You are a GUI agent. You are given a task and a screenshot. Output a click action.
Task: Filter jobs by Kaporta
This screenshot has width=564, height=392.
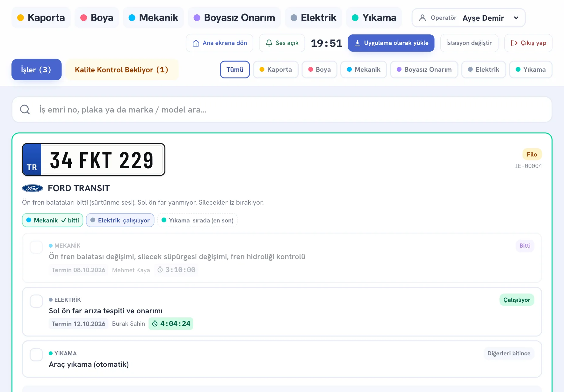(276, 69)
